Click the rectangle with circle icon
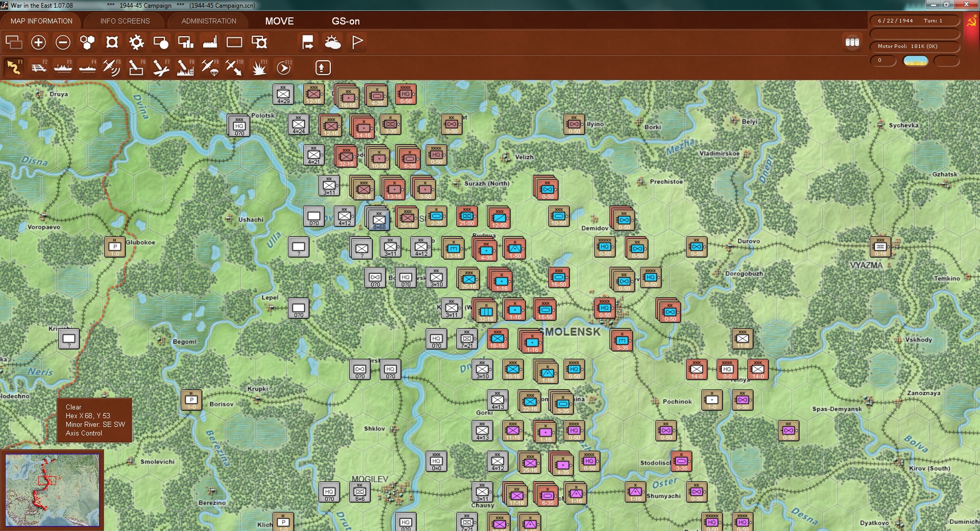 161,42
